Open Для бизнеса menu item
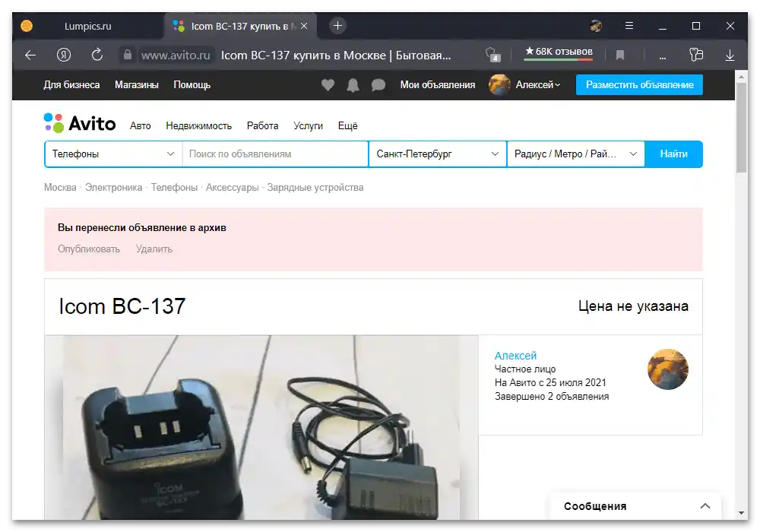760x532 pixels. [x=71, y=85]
